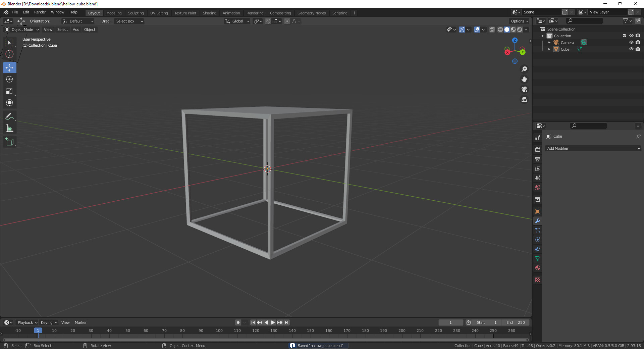
Task: Disable the Cube's render visibility
Action: click(638, 49)
